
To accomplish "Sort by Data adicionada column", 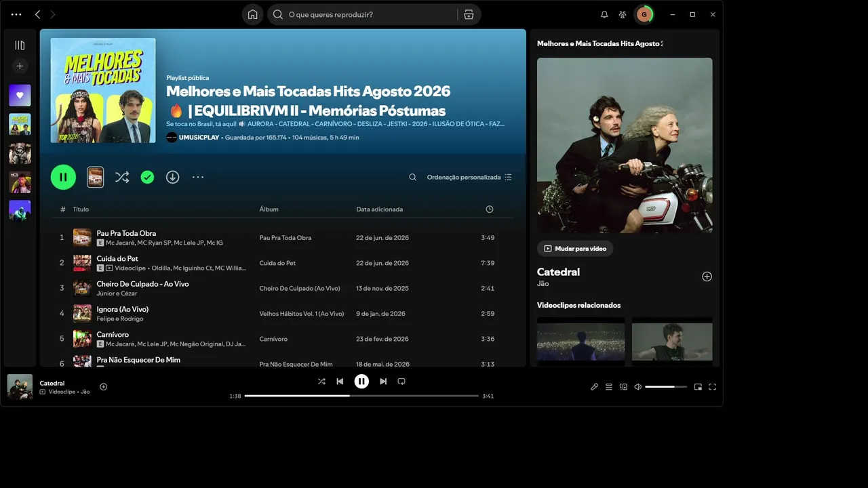I will (380, 209).
